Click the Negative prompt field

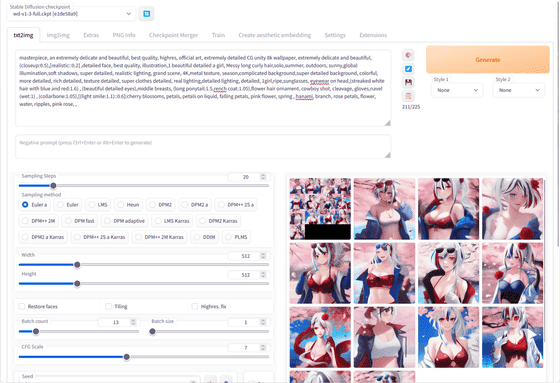[x=203, y=146]
